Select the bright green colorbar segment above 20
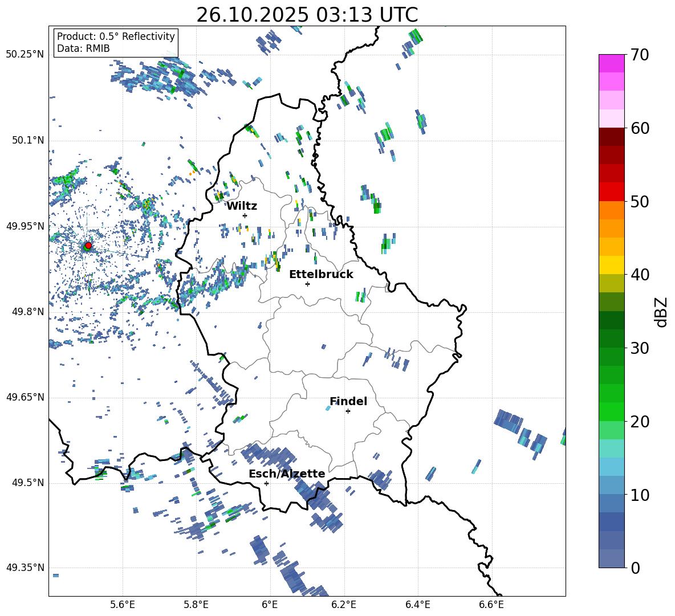Screen dimensions: 675x616 point(611,411)
